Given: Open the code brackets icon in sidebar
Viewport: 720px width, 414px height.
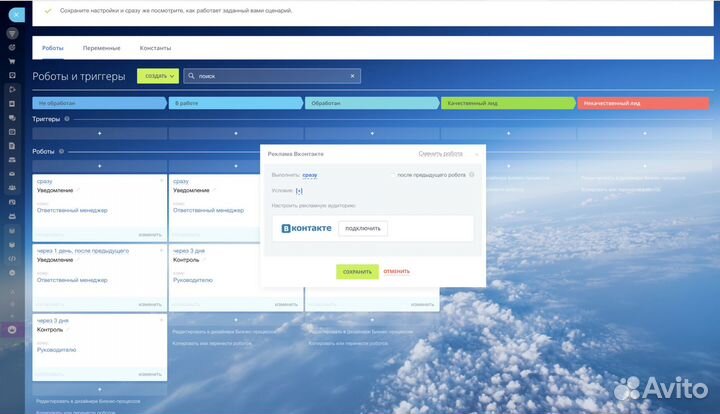Looking at the screenshot, I should tap(12, 259).
